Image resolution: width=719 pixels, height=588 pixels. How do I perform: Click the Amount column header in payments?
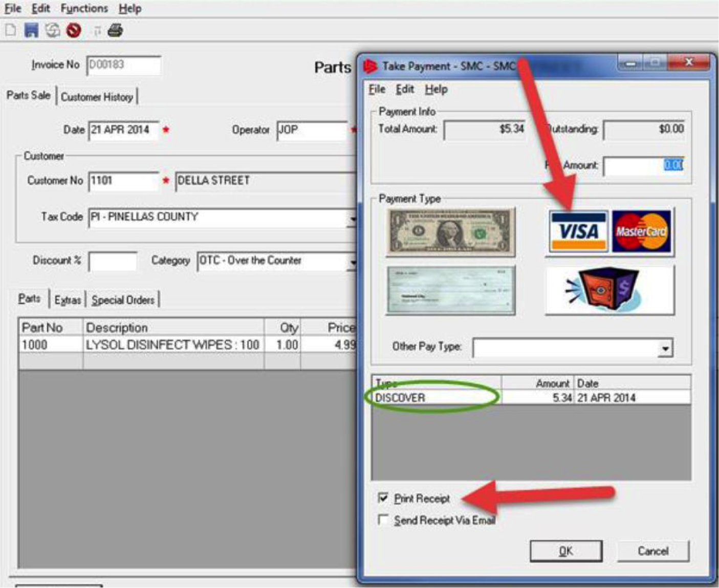(x=537, y=383)
